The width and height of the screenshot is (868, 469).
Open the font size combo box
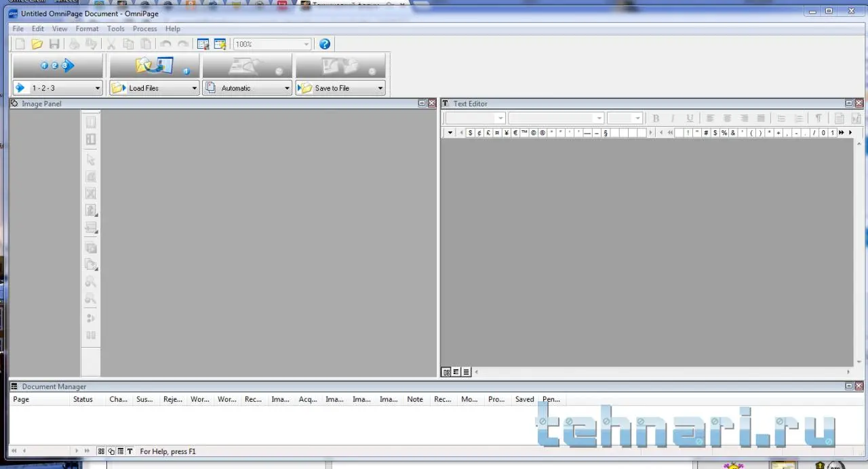(x=625, y=118)
